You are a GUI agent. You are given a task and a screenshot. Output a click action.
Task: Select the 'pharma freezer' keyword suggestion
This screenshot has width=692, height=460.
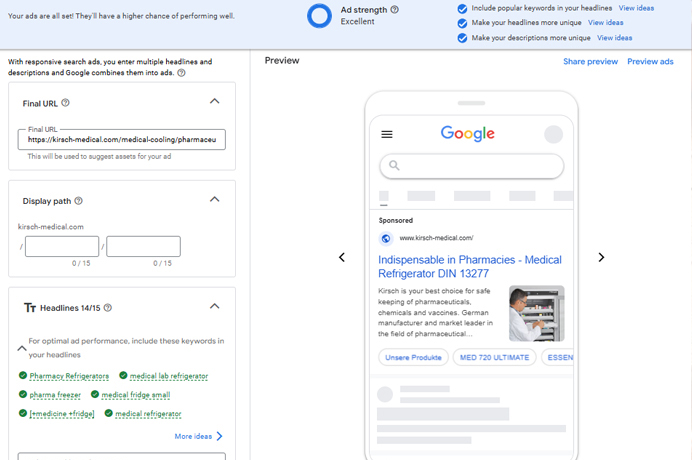[x=55, y=394]
